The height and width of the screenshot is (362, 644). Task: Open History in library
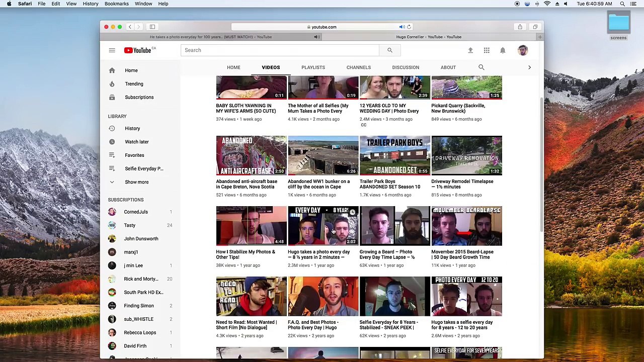[x=132, y=128]
